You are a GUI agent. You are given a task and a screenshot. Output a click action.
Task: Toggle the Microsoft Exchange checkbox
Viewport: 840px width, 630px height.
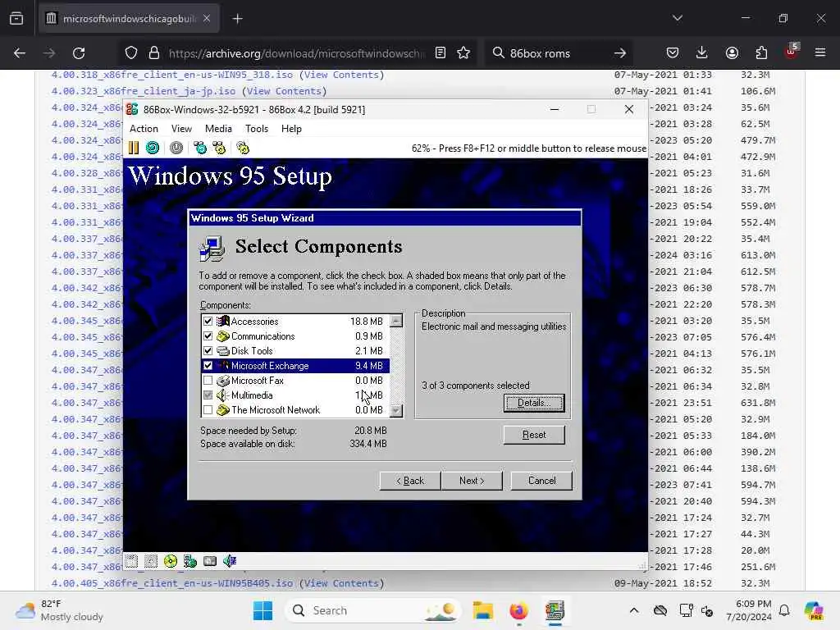(208, 366)
